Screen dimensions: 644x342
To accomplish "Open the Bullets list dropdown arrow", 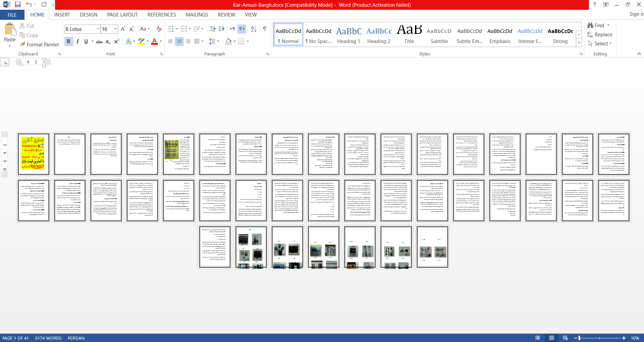I will [177, 29].
